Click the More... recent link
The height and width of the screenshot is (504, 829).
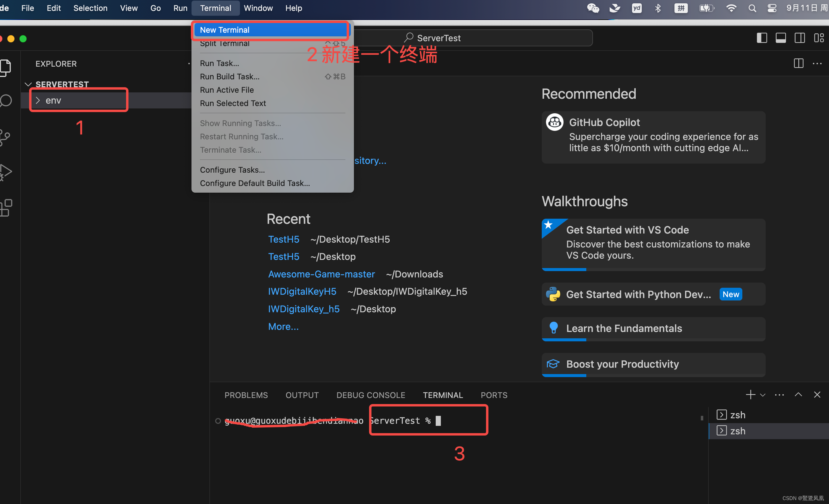pos(283,327)
